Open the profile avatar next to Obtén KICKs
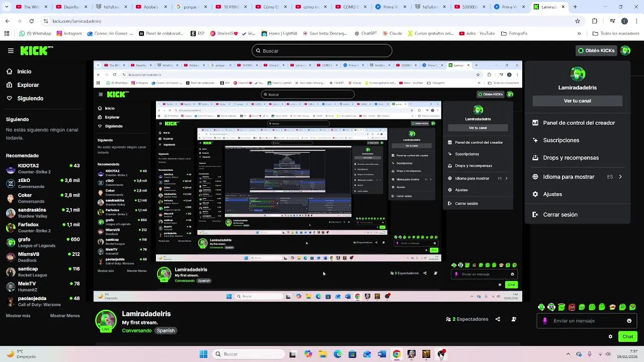 [x=625, y=50]
